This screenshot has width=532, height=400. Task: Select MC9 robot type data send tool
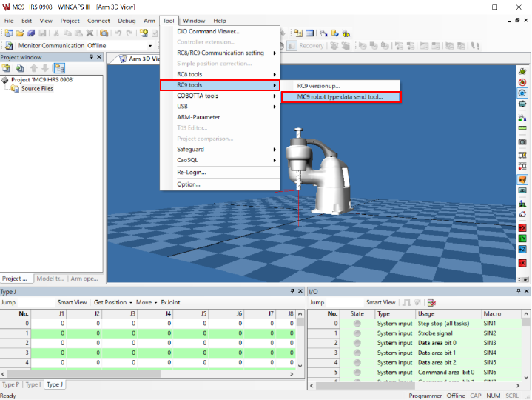(x=340, y=97)
